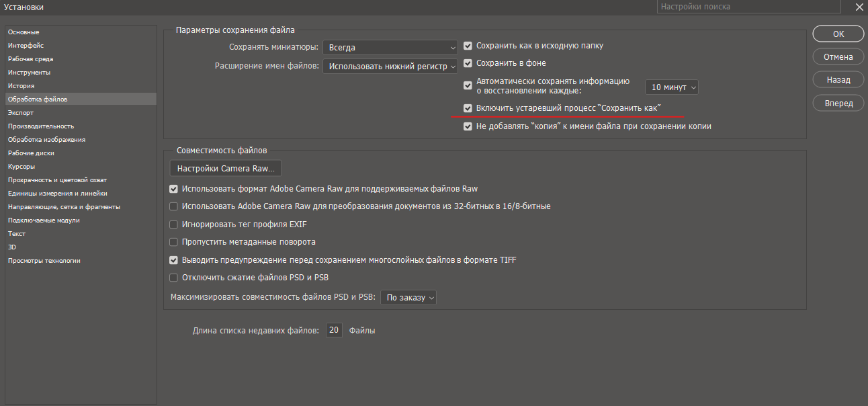Open "Настройки Camera Raw..." button
The height and width of the screenshot is (406, 868).
226,169
